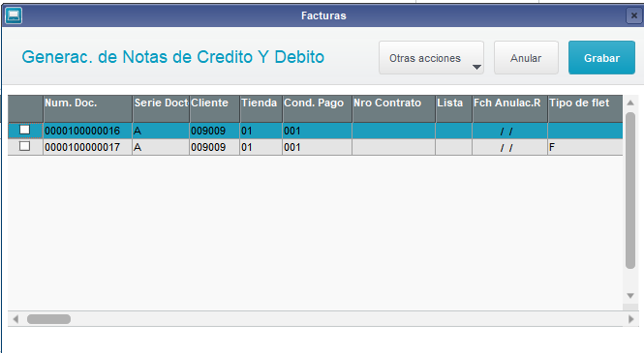Click the Tienda column header

(x=261, y=108)
